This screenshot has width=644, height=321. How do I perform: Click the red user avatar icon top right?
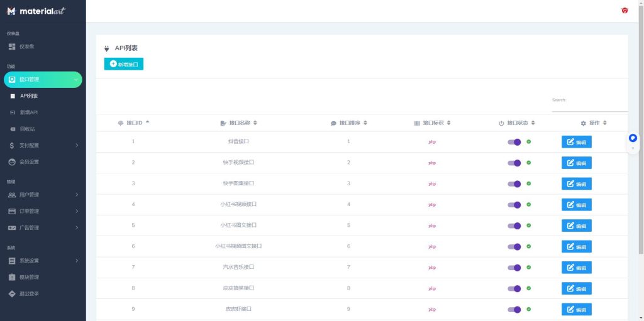pyautogui.click(x=625, y=11)
